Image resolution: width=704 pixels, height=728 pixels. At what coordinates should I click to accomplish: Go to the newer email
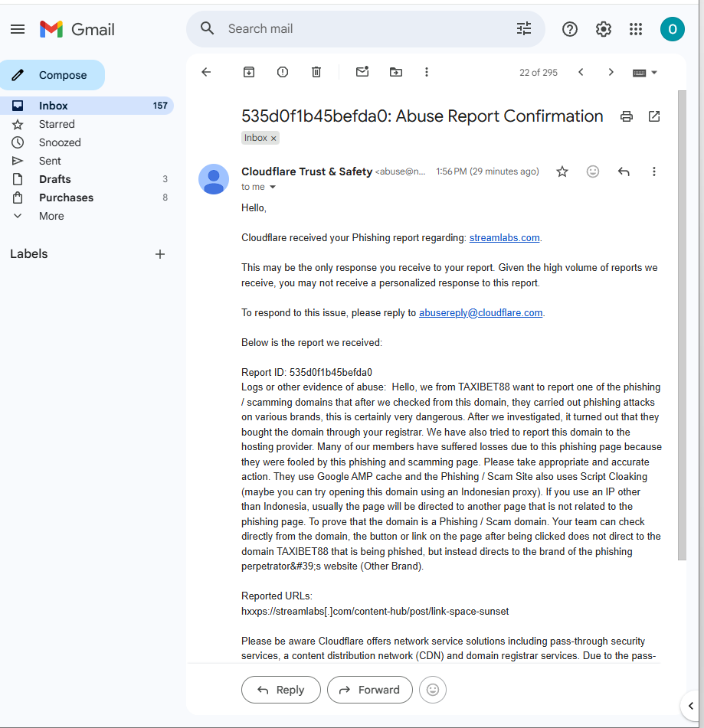pyautogui.click(x=581, y=72)
